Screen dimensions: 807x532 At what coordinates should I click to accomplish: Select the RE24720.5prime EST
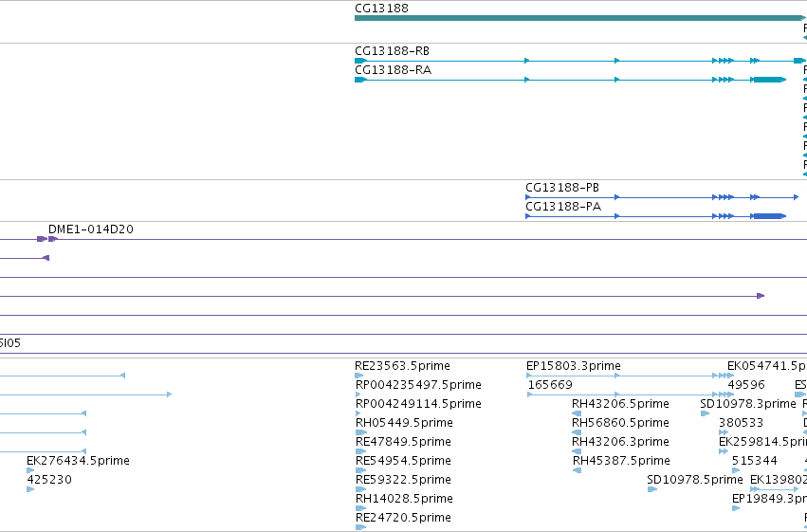[x=403, y=518]
